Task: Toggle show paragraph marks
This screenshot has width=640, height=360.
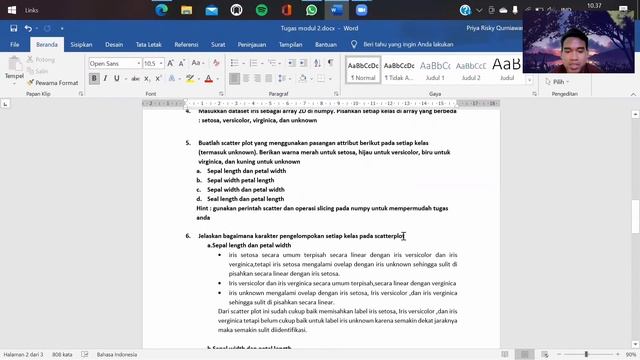Action: 330,63
